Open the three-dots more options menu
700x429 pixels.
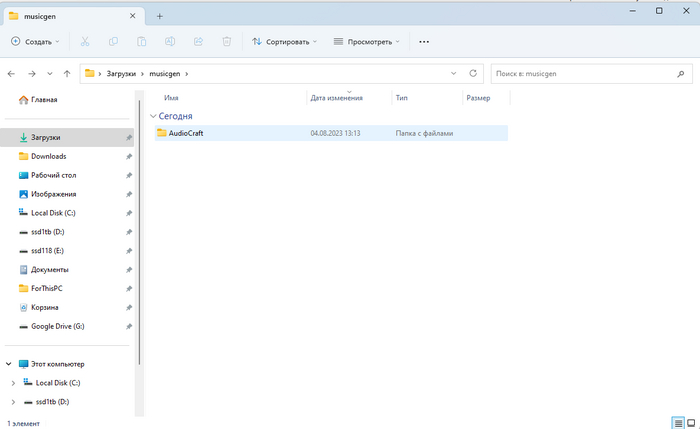coord(424,42)
